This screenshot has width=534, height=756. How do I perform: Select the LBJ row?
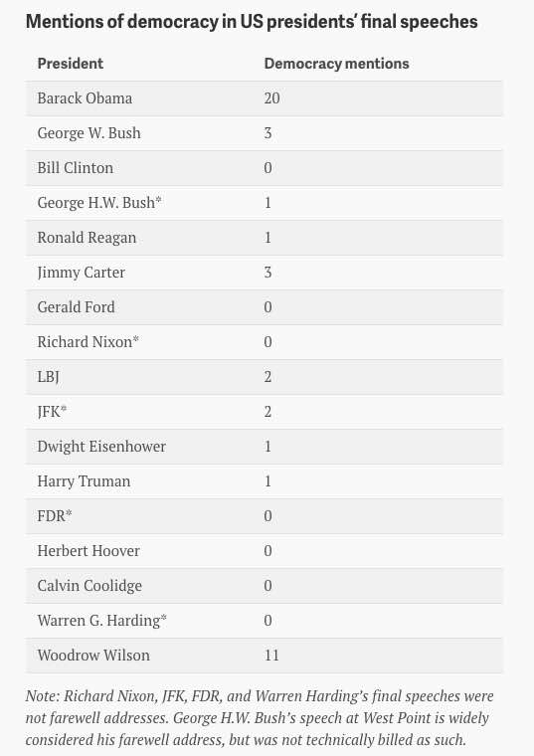265,377
